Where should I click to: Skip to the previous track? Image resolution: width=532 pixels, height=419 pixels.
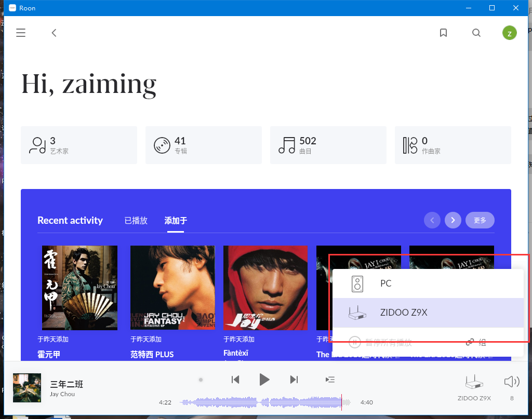click(x=235, y=380)
